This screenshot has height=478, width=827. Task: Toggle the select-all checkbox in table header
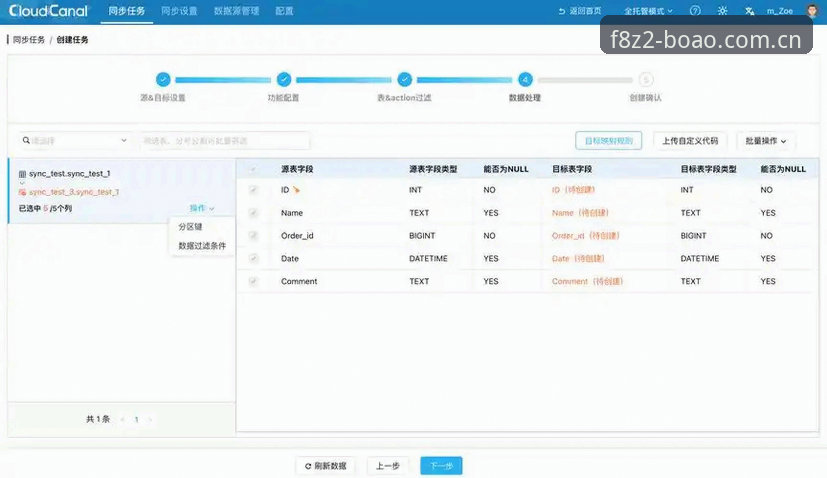(x=253, y=169)
